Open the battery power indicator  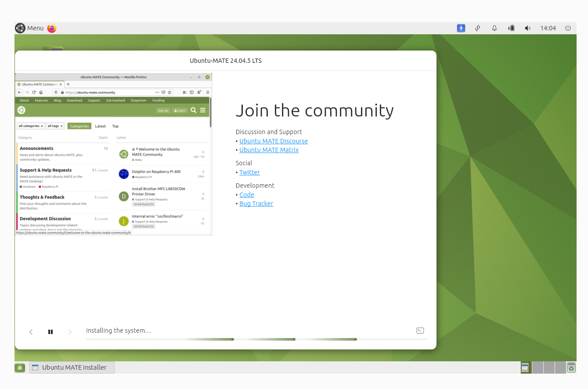click(511, 28)
